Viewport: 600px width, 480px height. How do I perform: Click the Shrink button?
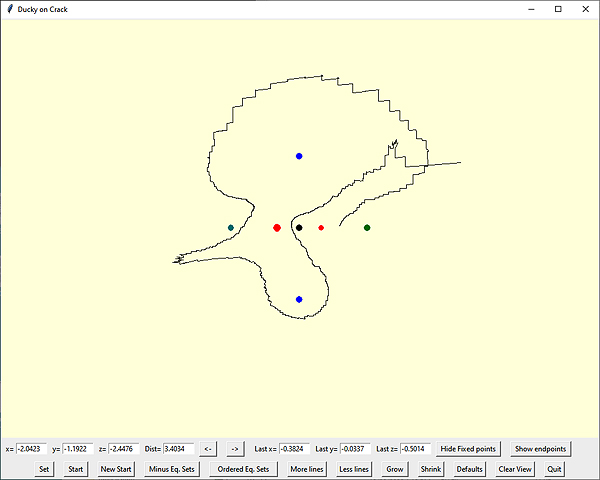pyautogui.click(x=431, y=469)
